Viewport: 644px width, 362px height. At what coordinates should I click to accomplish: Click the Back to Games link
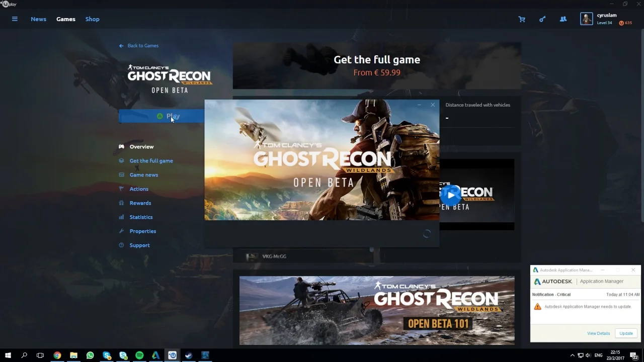pyautogui.click(x=143, y=46)
